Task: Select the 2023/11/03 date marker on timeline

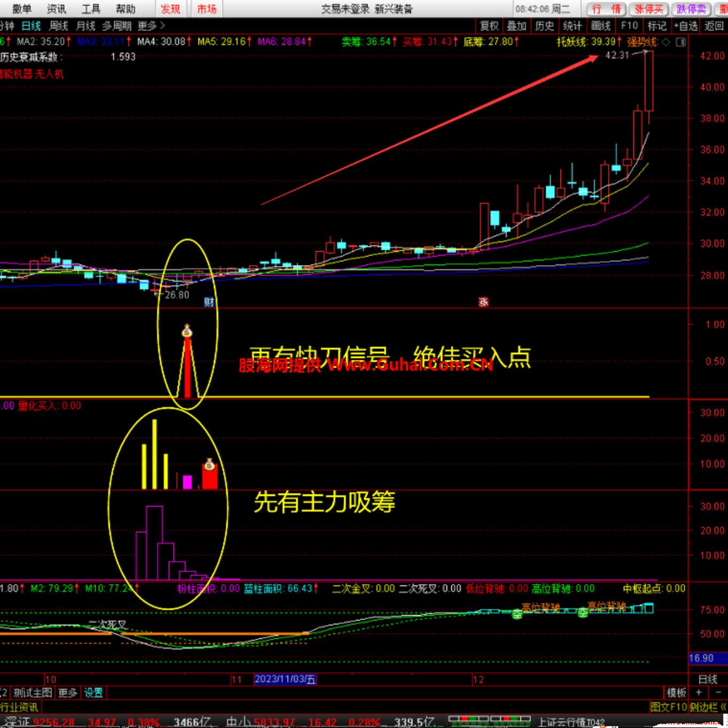Action: tap(285, 679)
